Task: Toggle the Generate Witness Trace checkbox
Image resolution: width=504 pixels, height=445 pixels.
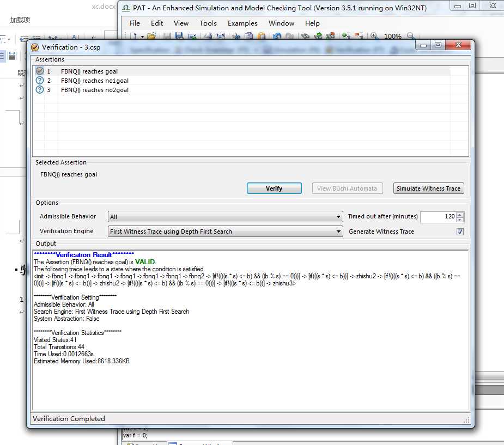Action: (x=460, y=231)
